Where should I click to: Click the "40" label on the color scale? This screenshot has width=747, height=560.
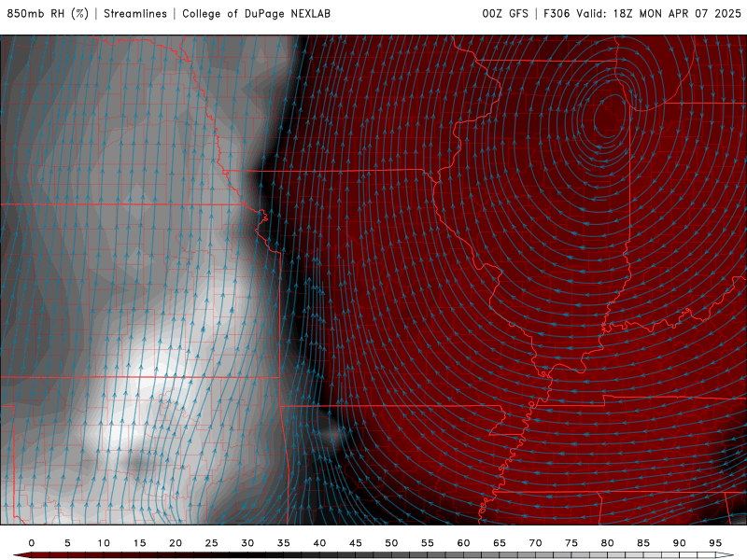[x=319, y=543]
